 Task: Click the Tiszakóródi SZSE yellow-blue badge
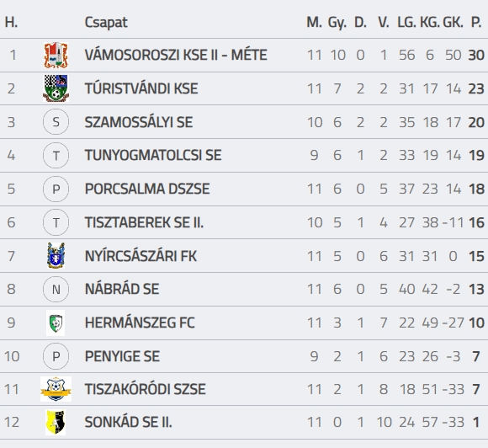56,389
